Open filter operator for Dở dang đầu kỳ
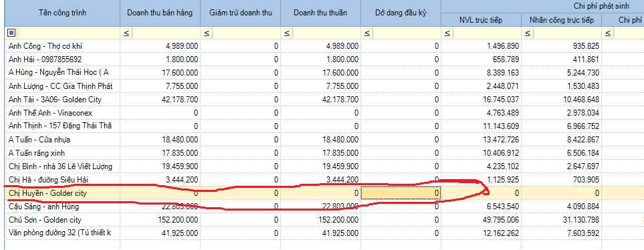The width and height of the screenshot is (644, 250). [x=366, y=33]
